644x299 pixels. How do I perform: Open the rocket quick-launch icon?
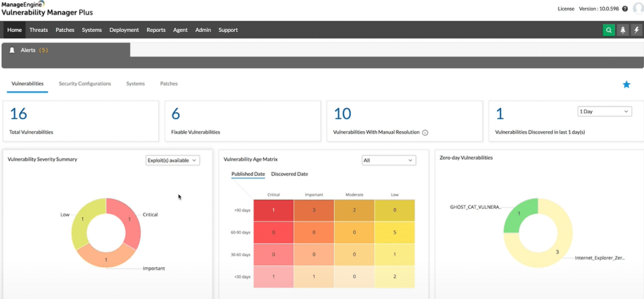click(623, 30)
